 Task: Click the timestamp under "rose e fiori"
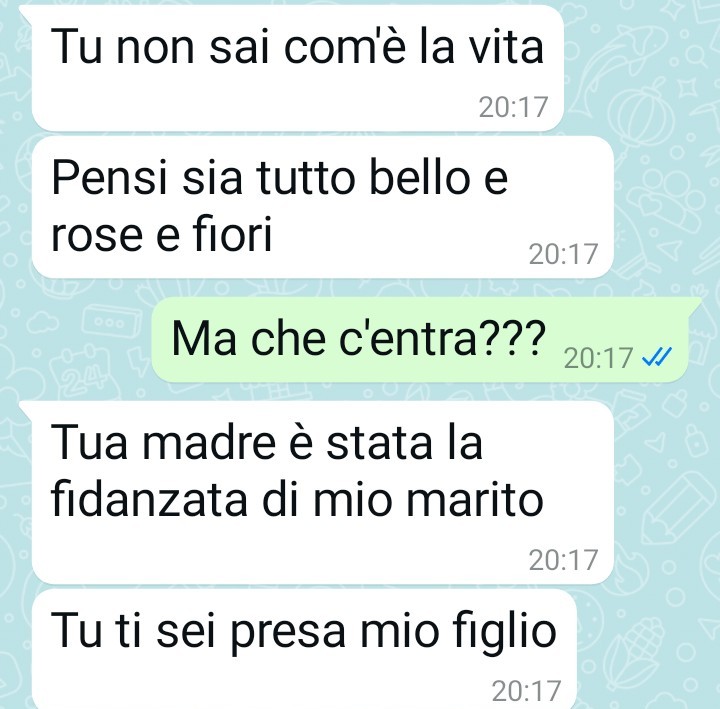[x=563, y=254]
